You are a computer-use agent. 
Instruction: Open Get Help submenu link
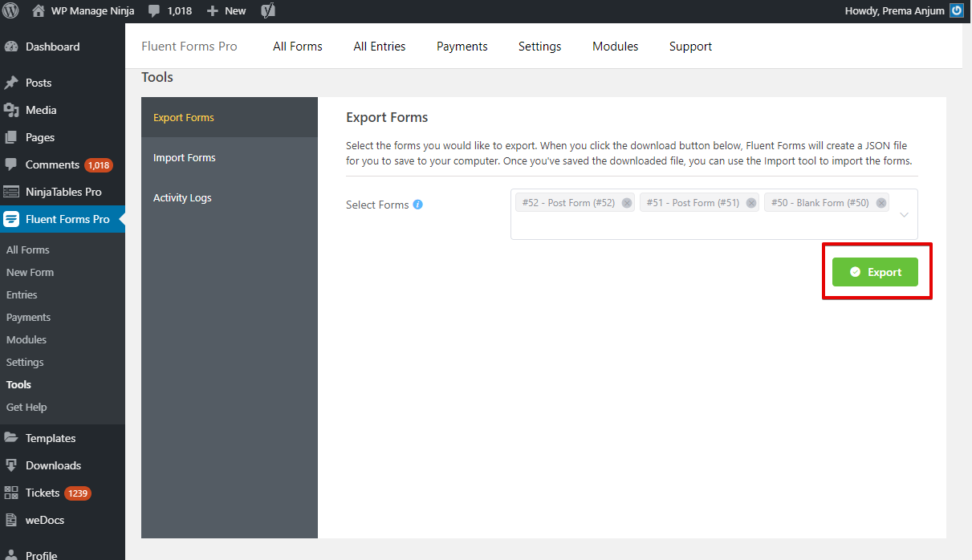click(x=27, y=407)
